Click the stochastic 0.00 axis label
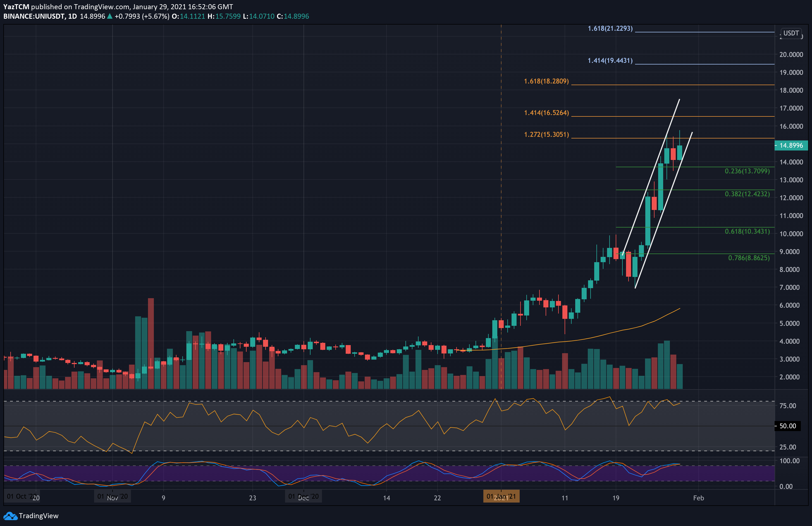812x526 pixels. (x=786, y=486)
